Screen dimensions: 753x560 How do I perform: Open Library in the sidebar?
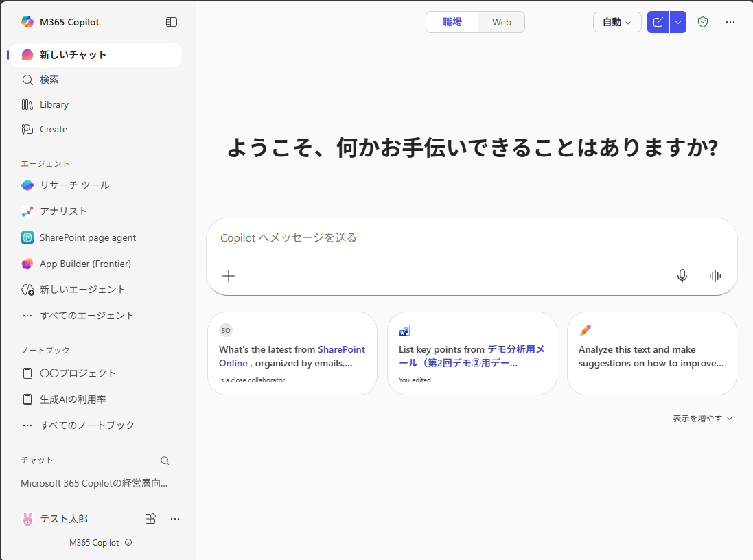click(54, 104)
